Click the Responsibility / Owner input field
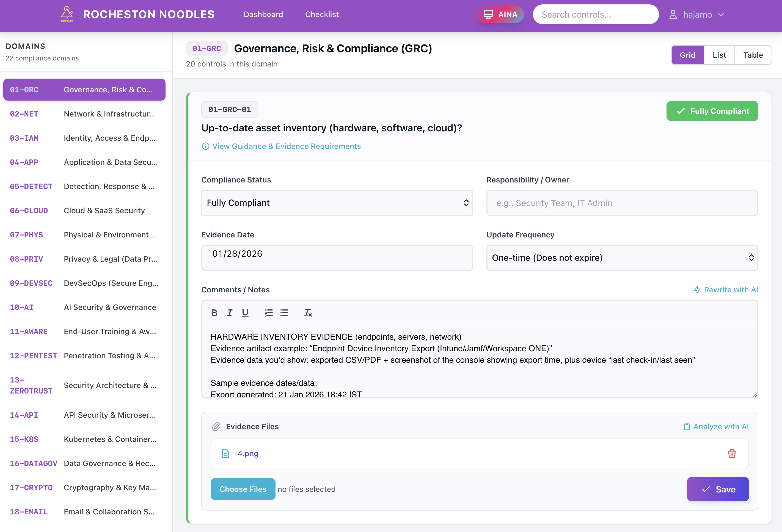The image size is (782, 532). tap(622, 203)
